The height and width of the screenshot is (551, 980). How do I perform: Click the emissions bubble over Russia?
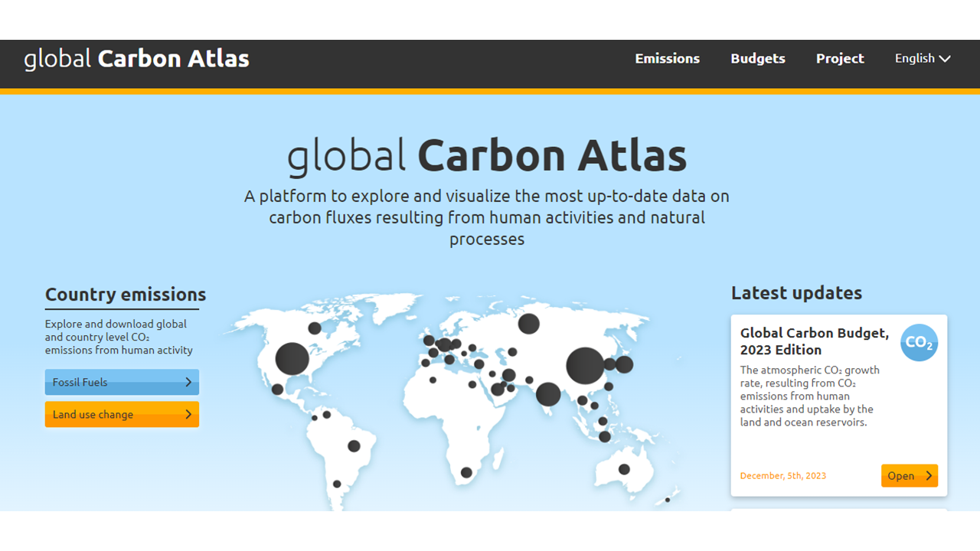528,324
